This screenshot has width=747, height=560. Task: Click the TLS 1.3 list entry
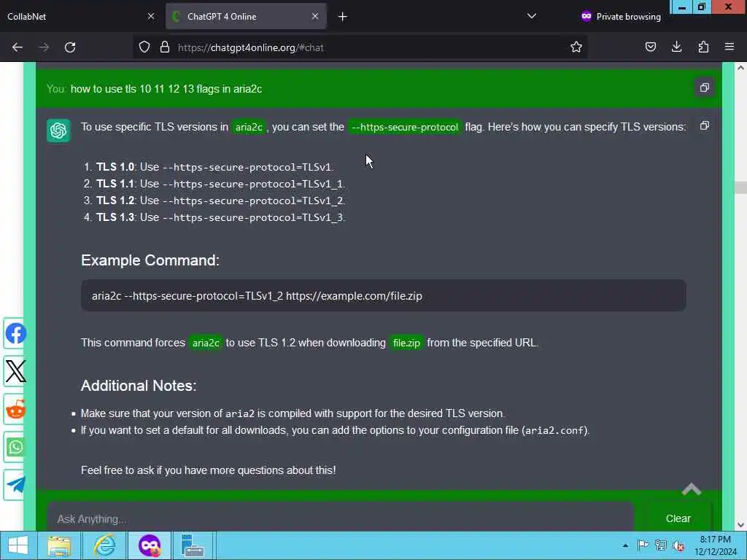(214, 217)
